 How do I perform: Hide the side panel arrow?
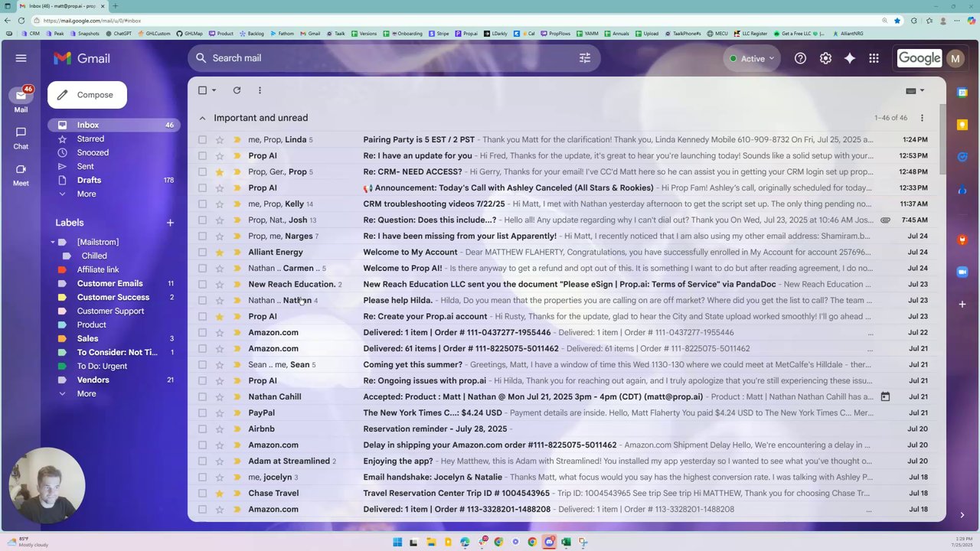pos(962,515)
